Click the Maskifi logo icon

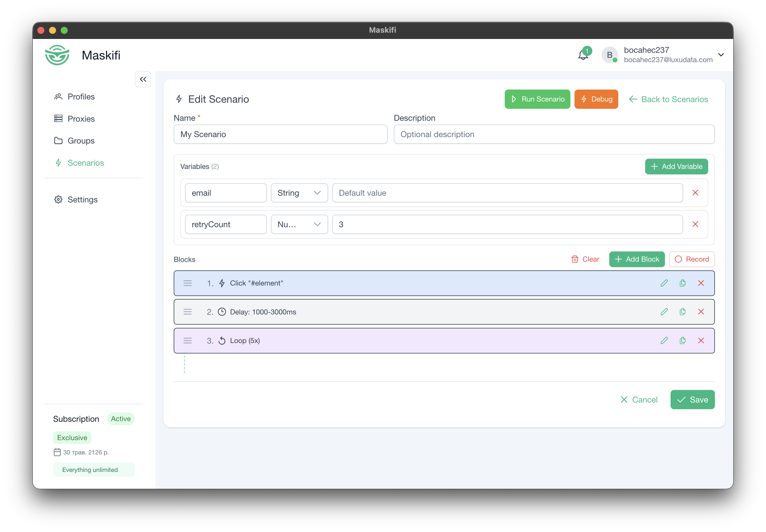coord(57,55)
